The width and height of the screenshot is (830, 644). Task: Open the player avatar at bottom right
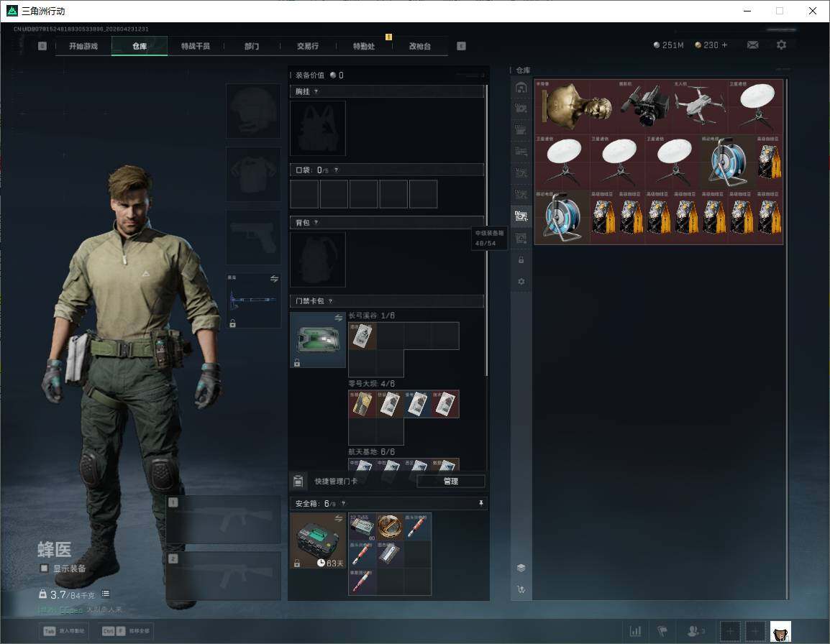coord(780,631)
